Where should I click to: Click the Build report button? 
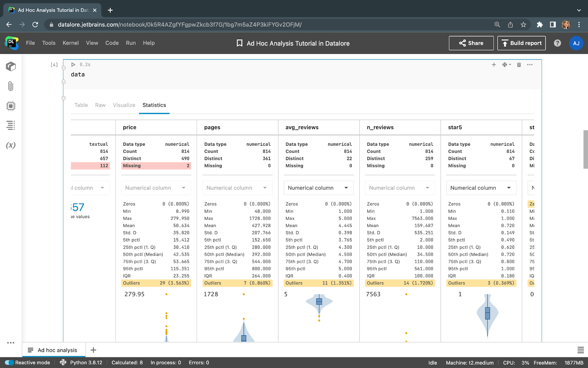coord(521,43)
